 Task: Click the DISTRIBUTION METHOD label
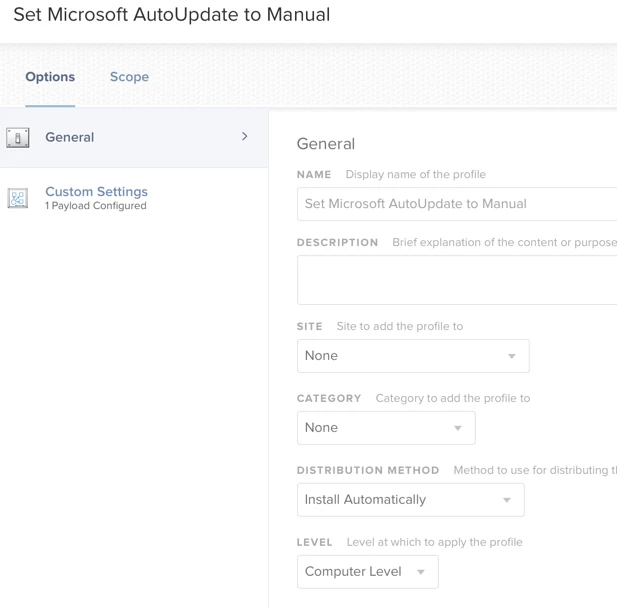tap(368, 470)
